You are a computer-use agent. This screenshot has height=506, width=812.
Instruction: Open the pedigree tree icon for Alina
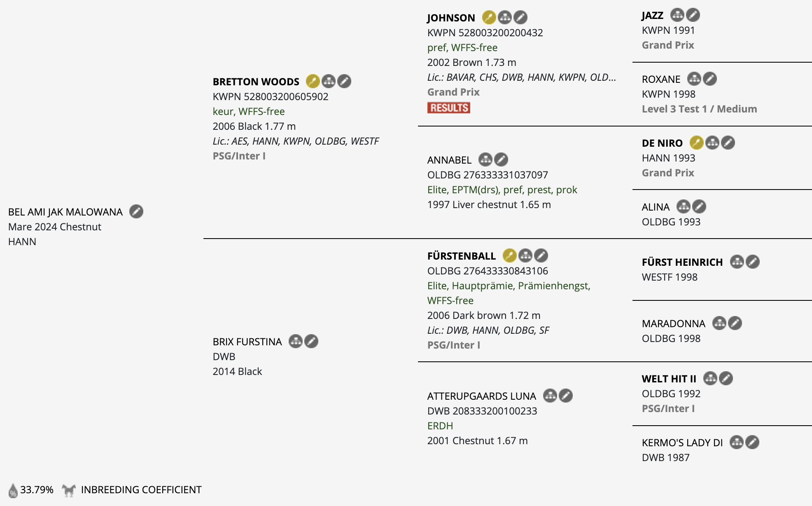point(683,206)
